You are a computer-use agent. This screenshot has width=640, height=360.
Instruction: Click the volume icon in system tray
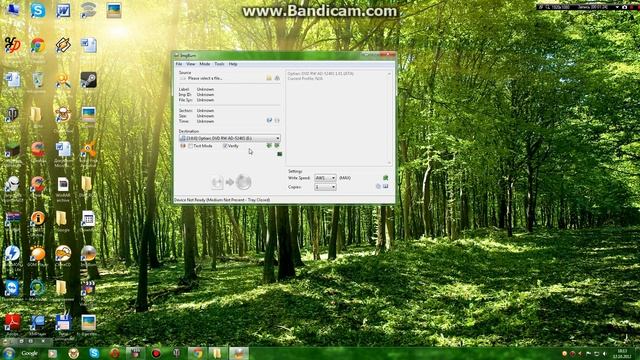click(605, 353)
